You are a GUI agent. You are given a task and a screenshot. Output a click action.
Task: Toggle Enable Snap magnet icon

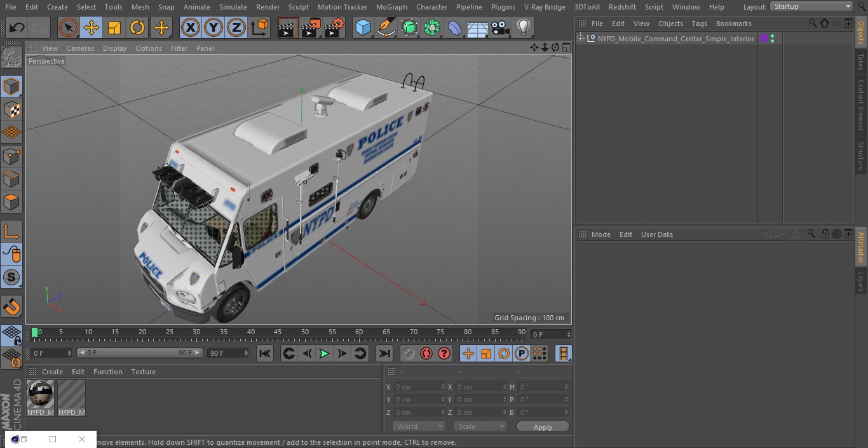pyautogui.click(x=12, y=307)
